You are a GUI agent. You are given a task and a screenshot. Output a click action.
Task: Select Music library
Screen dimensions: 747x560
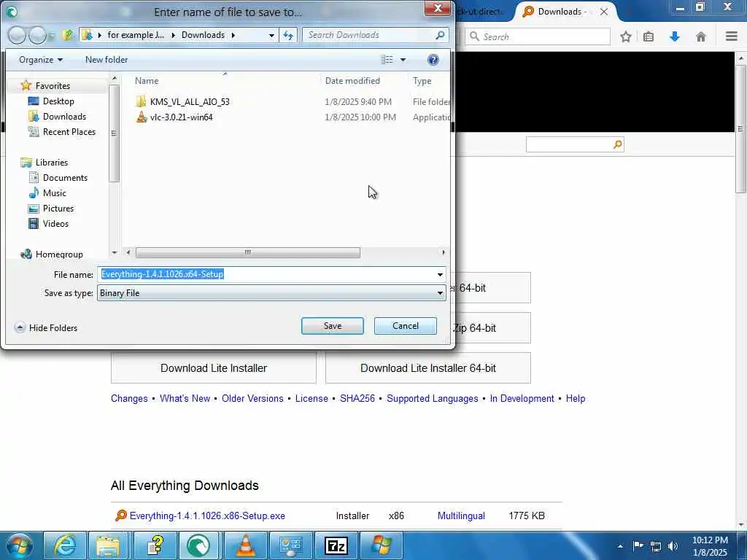[x=54, y=192]
